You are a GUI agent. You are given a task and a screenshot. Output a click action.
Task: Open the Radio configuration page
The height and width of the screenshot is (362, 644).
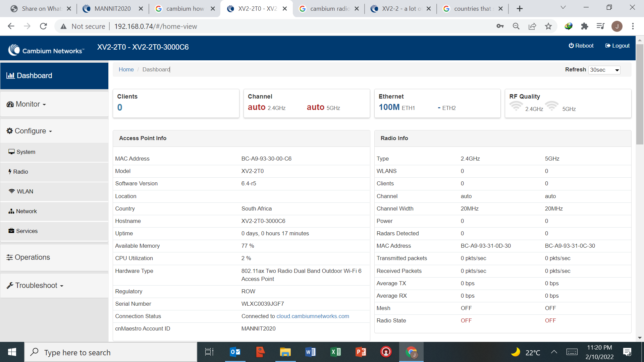pyautogui.click(x=20, y=172)
